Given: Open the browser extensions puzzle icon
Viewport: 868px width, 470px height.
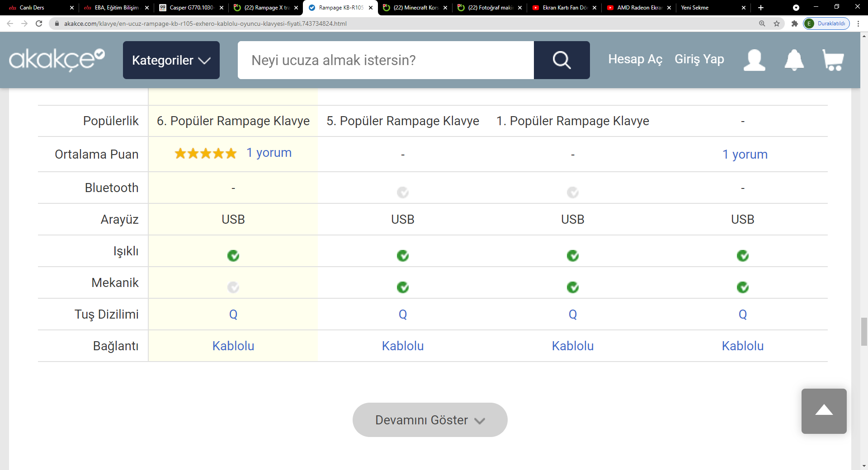Looking at the screenshot, I should [794, 23].
